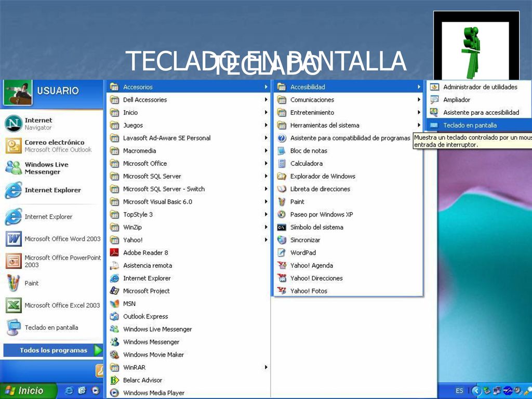This screenshot has width=532, height=399.
Task: Click Lavasoft Ad-Aware SE Personal text
Action: (x=167, y=138)
